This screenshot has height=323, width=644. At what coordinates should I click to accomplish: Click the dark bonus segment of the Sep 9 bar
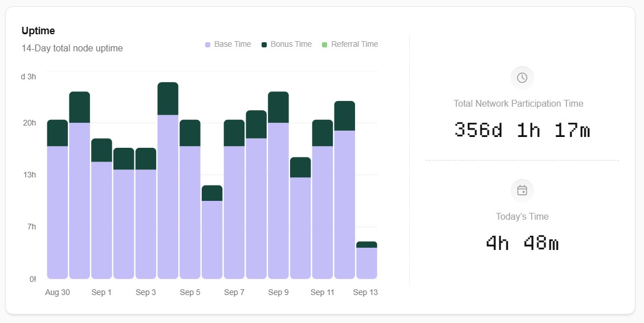[x=279, y=107]
